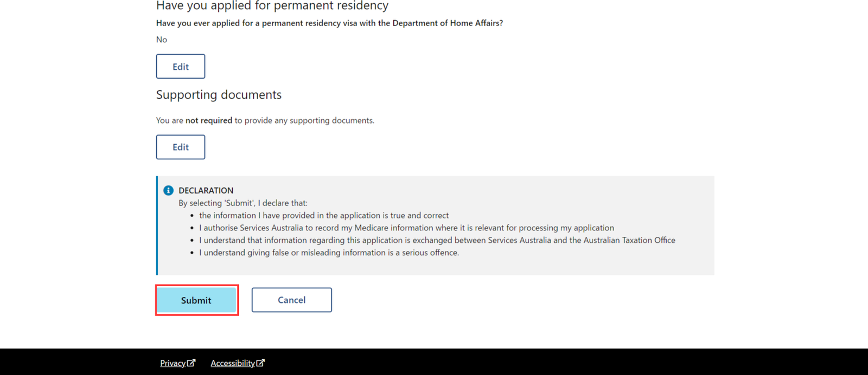Click the blue info icon beside DECLARATION
Image resolution: width=868 pixels, height=375 pixels.
tap(168, 190)
